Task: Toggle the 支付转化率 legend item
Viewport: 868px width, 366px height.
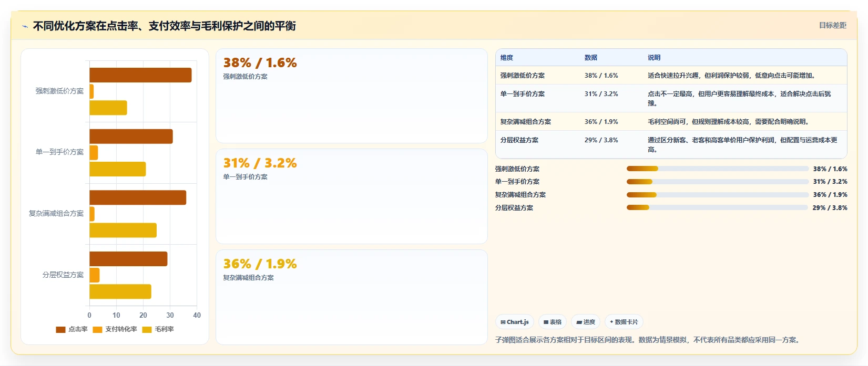Action: (x=115, y=329)
